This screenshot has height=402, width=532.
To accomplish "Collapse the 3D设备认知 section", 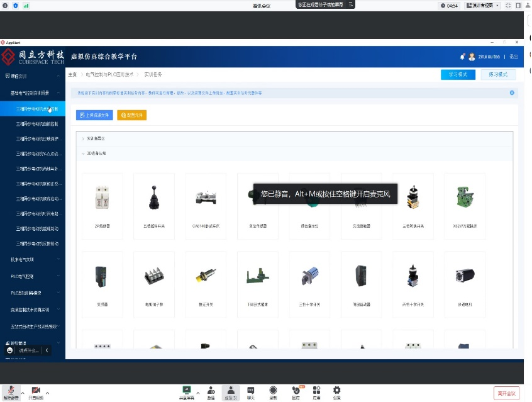I will (x=83, y=153).
